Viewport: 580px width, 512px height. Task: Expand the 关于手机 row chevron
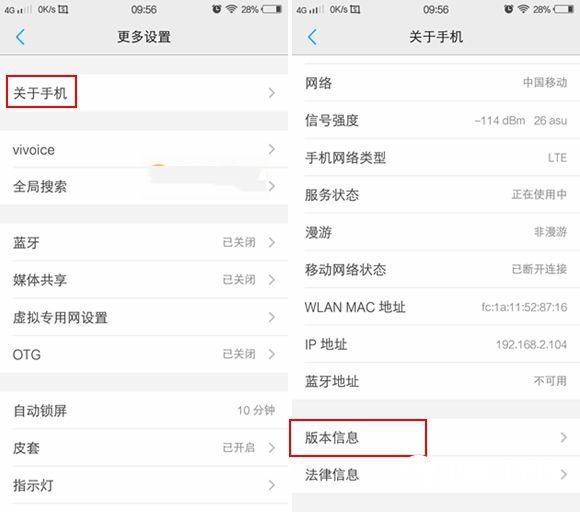coord(272,93)
